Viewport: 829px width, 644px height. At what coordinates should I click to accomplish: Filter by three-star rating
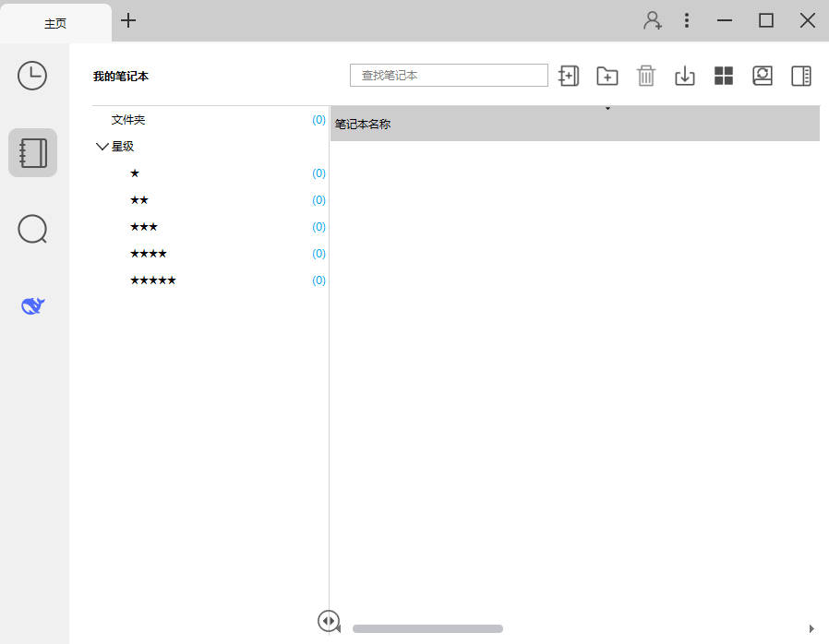click(144, 227)
